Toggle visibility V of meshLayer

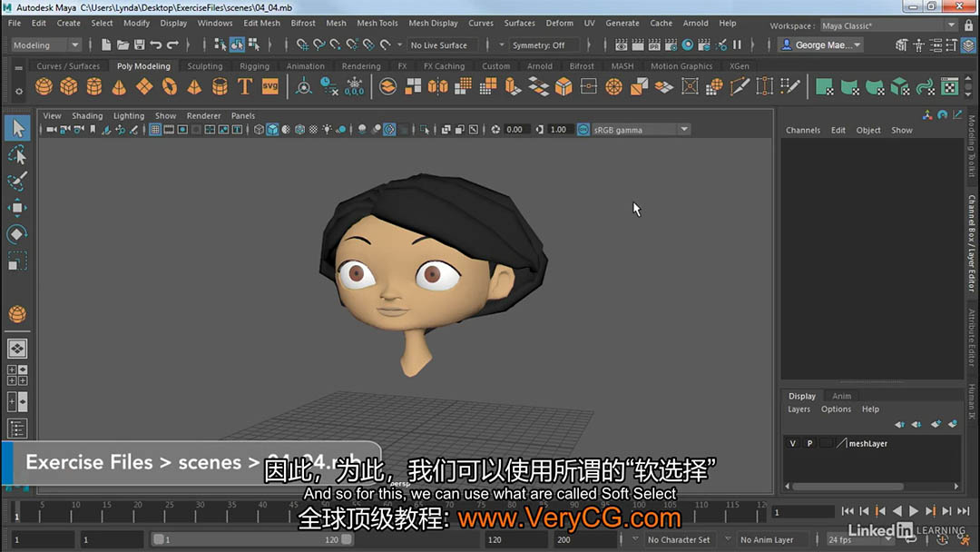[792, 443]
